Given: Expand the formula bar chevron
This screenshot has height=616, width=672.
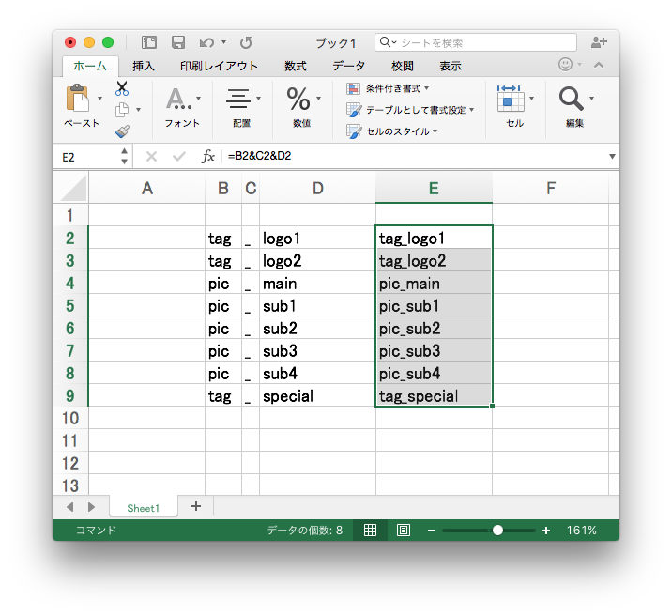Looking at the screenshot, I should (612, 157).
